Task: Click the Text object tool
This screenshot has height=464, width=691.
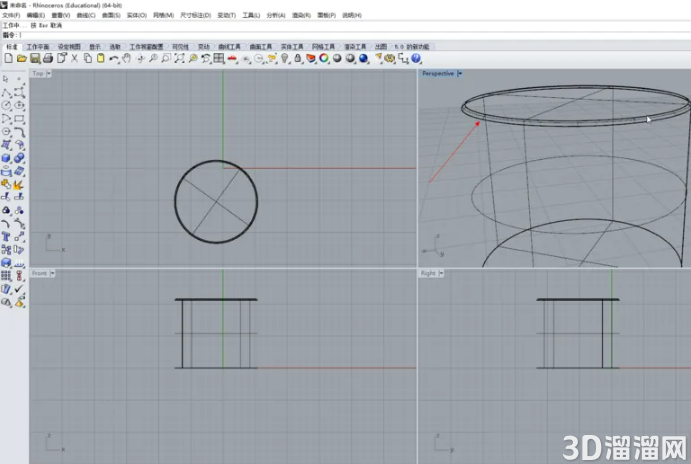Action: click(6, 237)
